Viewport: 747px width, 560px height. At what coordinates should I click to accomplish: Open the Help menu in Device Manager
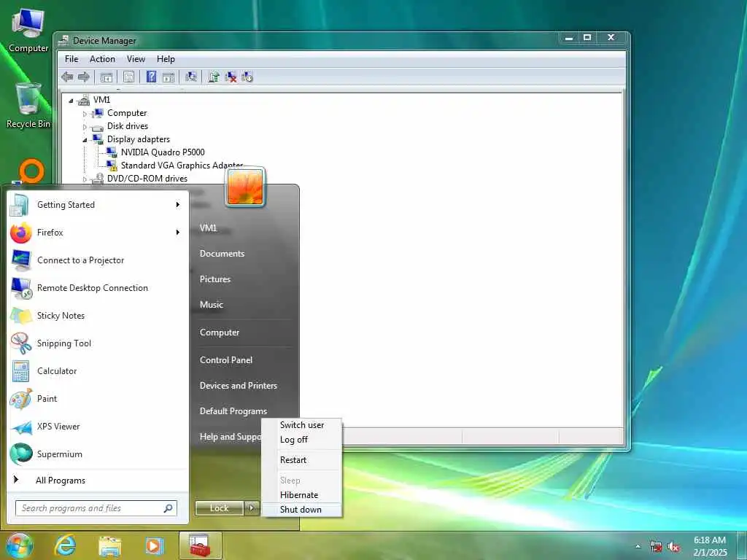click(166, 59)
